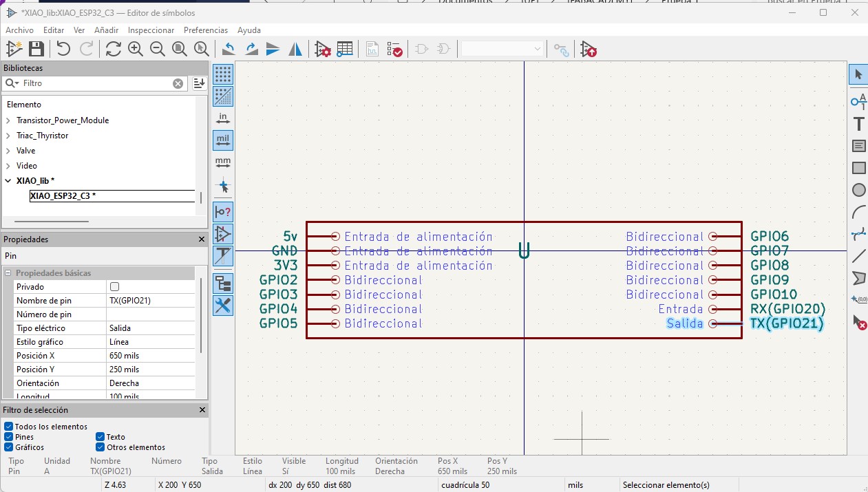Activate the interactive delete tool
Viewport: 868px width, 492px height.
tap(858, 322)
